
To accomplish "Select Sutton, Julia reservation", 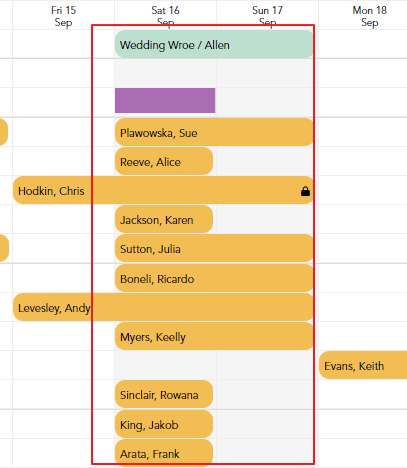I will coord(214,248).
